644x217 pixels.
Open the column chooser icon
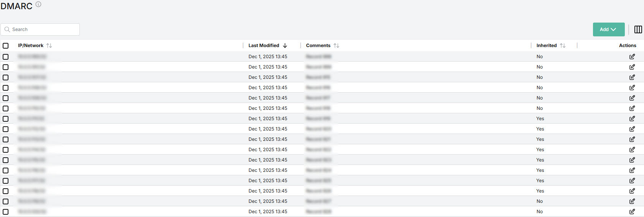click(x=638, y=29)
